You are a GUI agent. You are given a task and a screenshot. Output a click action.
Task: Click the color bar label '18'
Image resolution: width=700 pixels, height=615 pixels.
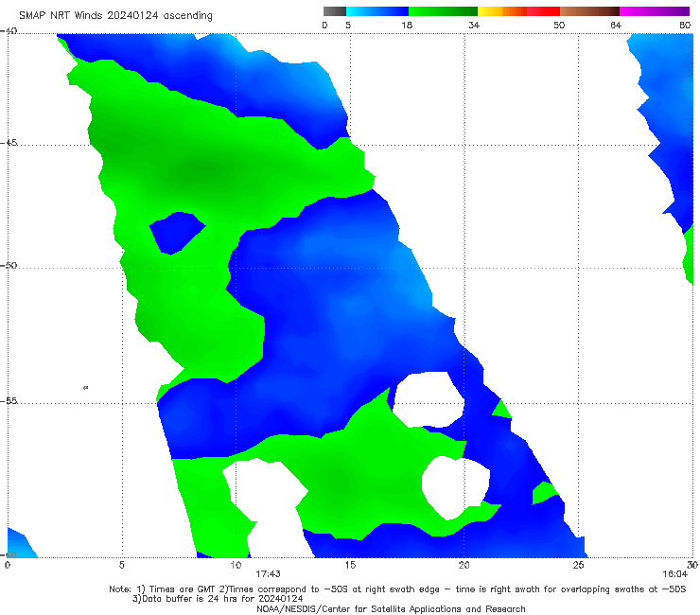(x=407, y=25)
